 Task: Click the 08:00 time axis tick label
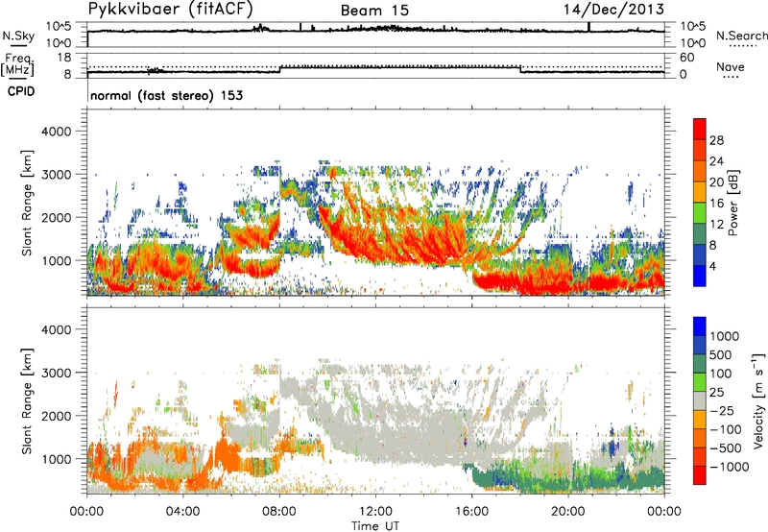tap(279, 512)
